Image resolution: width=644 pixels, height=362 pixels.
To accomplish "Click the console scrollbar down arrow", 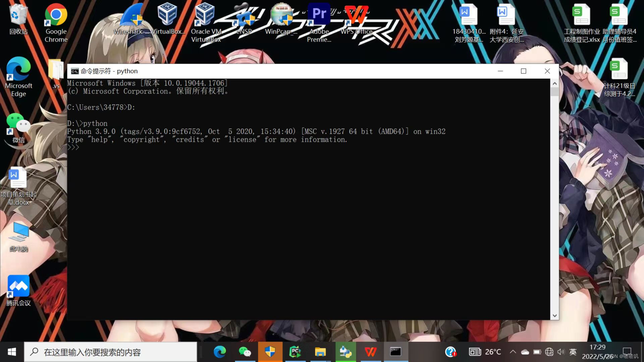I will 554,316.
